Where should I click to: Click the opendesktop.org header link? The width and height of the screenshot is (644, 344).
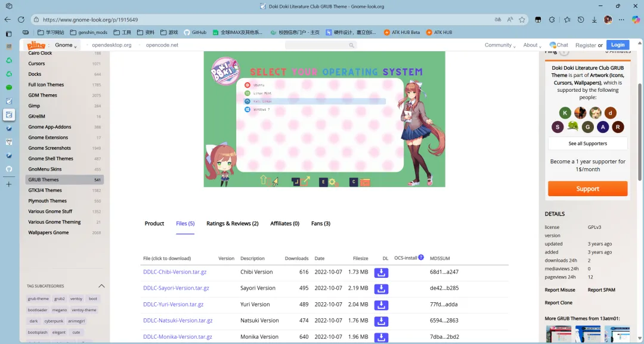112,45
